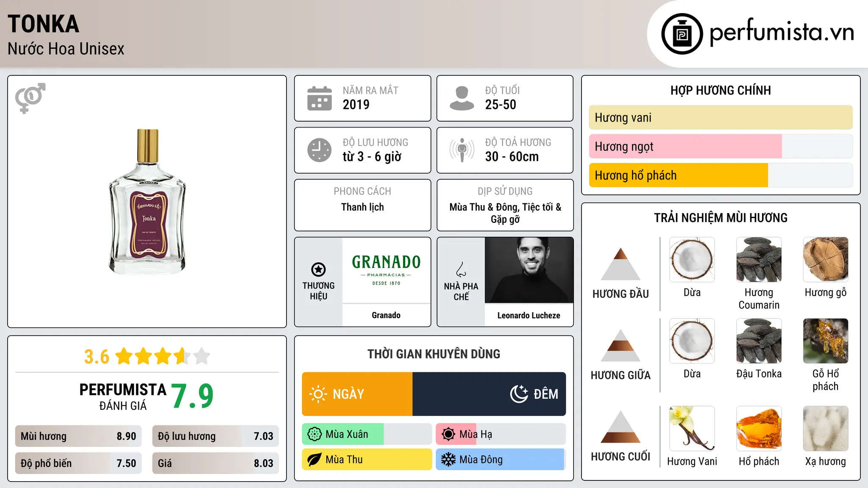Click the orange NGÀY day segment

[x=357, y=394]
